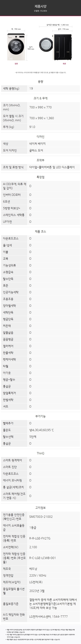The height and width of the screenshot is (644, 81).
Task: Select the 글라스 도어 design value
Action: coord(36,151)
